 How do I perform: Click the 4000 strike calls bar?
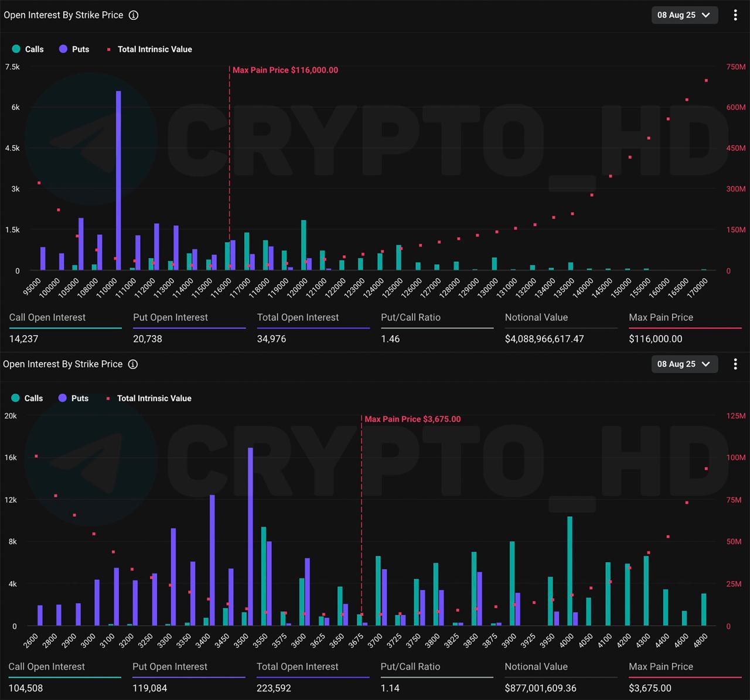coord(570,571)
